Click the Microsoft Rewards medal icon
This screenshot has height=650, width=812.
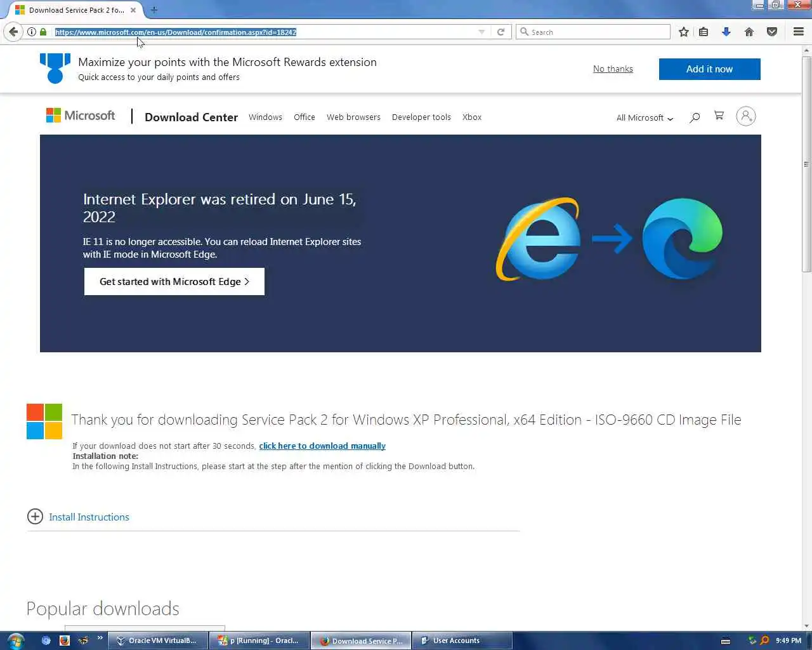click(55, 68)
